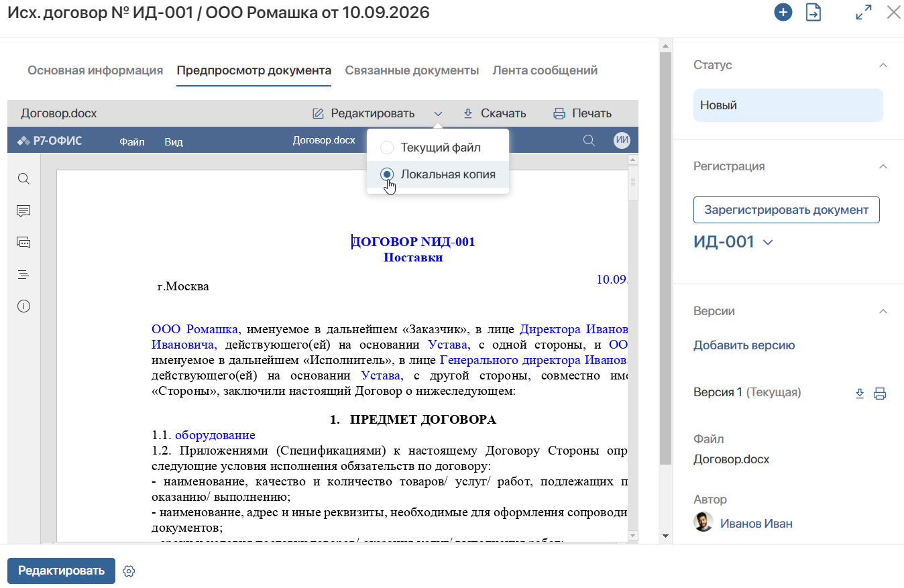The width and height of the screenshot is (904, 588).
Task: Click Печать in the preview toolbar
Action: (x=582, y=113)
